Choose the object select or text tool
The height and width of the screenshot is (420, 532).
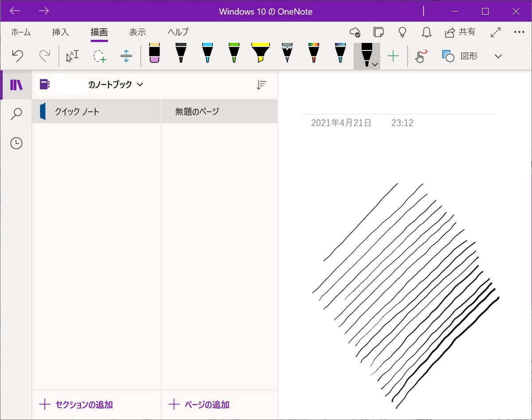pyautogui.click(x=72, y=56)
